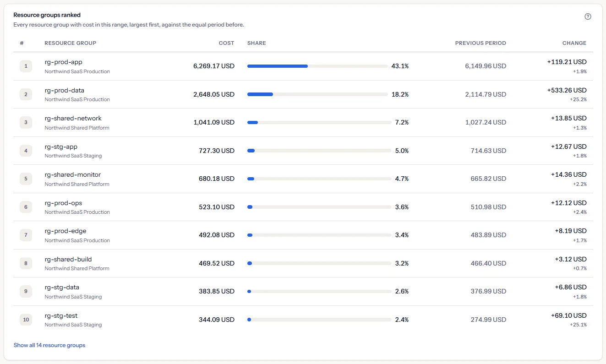The image size is (606, 364).
Task: Click the 2,648.05 USD cost value
Action: (214, 94)
